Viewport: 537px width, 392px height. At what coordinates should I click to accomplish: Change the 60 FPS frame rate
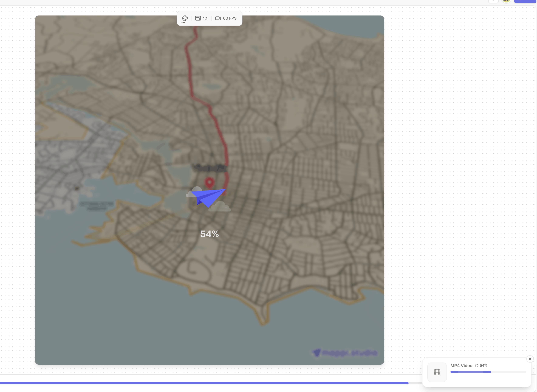coord(226,18)
